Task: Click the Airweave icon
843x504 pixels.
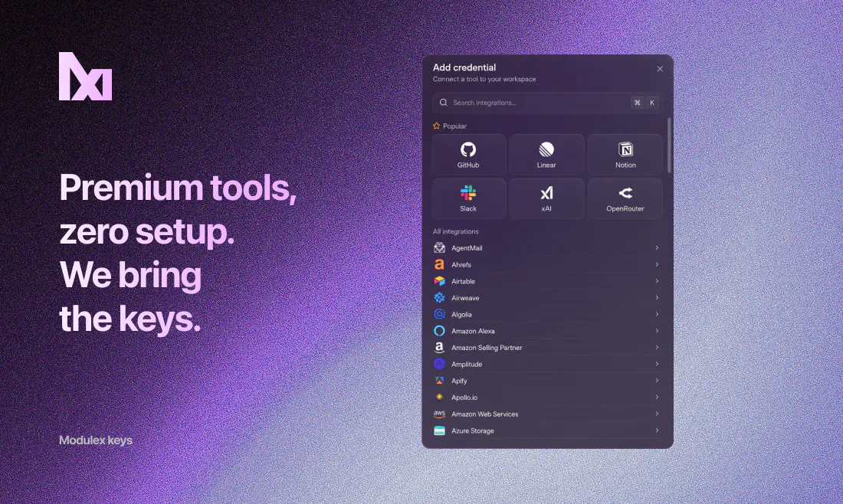Action: point(439,298)
